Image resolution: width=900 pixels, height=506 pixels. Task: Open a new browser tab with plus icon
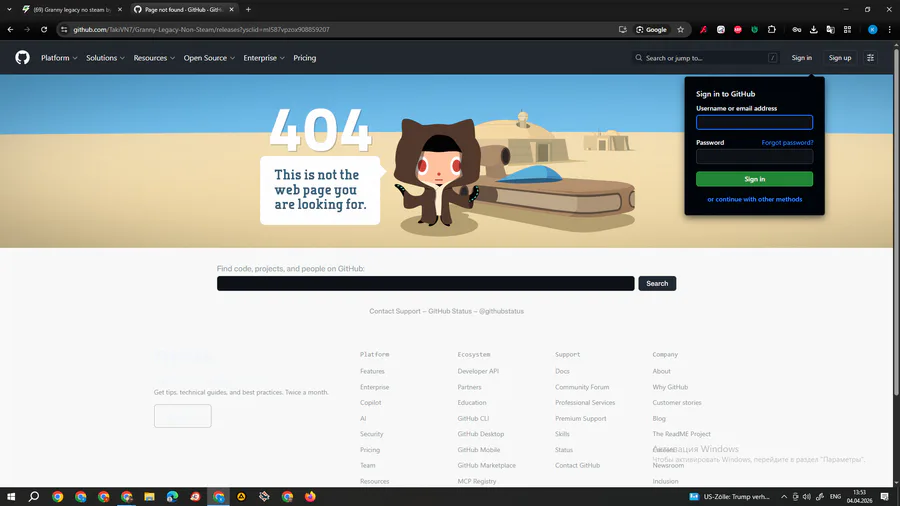click(248, 9)
